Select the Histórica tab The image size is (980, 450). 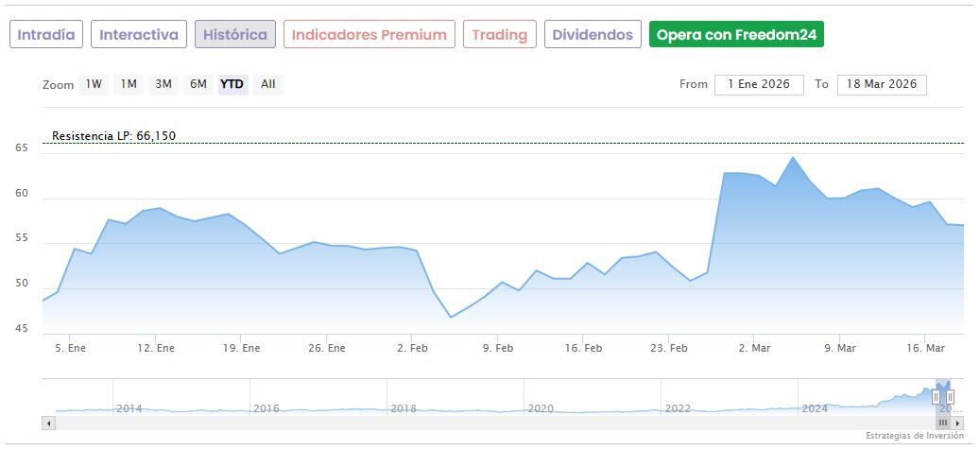click(x=235, y=35)
